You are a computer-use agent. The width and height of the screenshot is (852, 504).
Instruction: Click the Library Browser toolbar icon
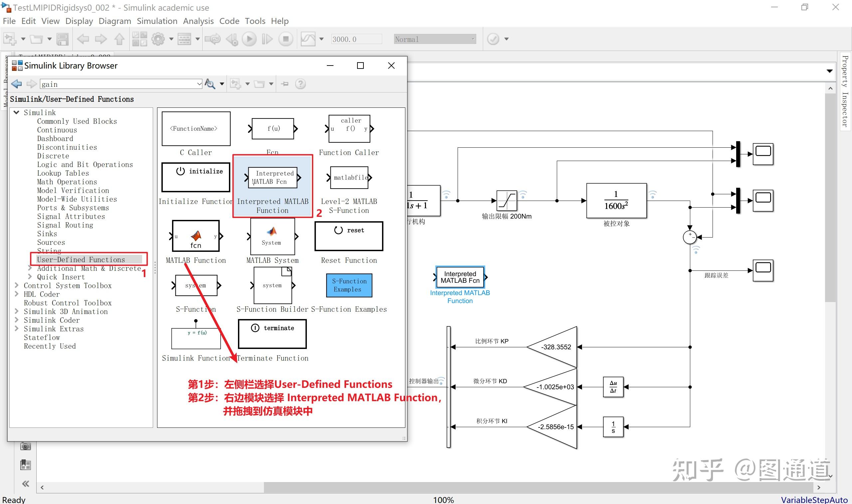pos(140,39)
